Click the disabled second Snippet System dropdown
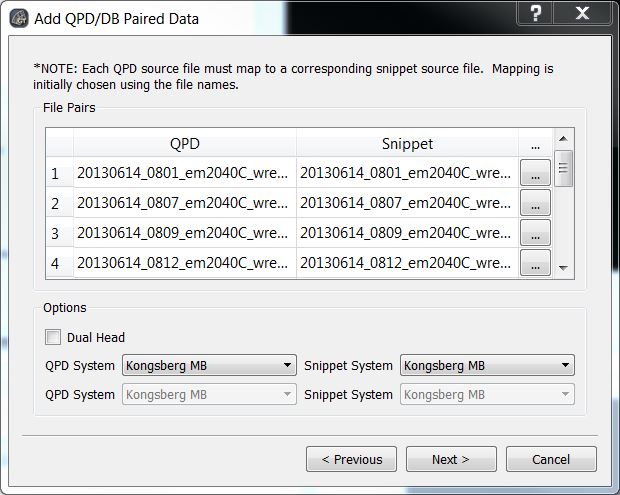The height and width of the screenshot is (495, 620). click(x=487, y=394)
